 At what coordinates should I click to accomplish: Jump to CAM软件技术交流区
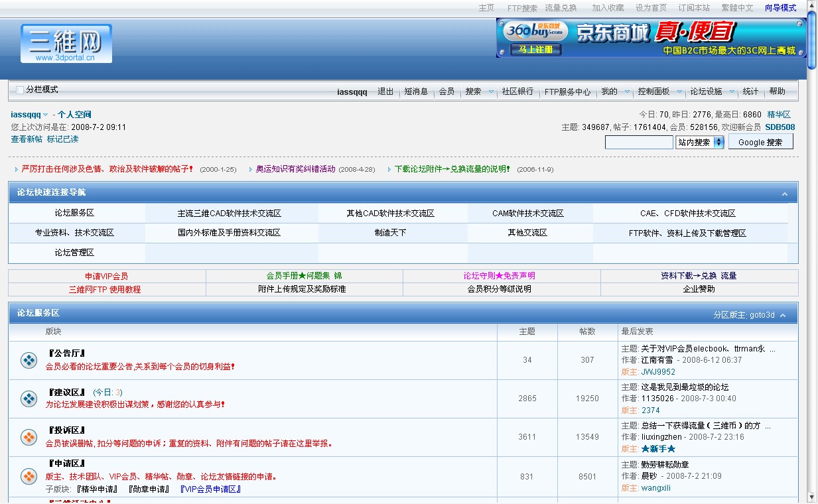coord(528,214)
